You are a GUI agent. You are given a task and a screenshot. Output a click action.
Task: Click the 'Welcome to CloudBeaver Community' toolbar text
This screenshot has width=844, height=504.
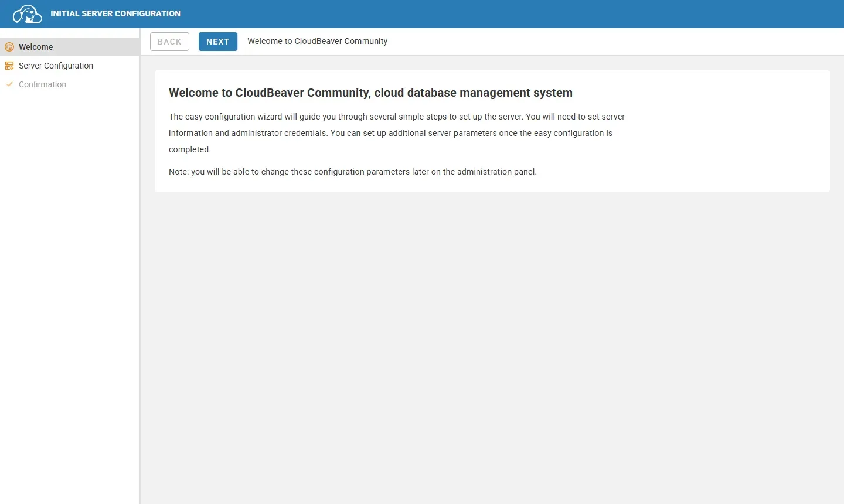pyautogui.click(x=317, y=41)
